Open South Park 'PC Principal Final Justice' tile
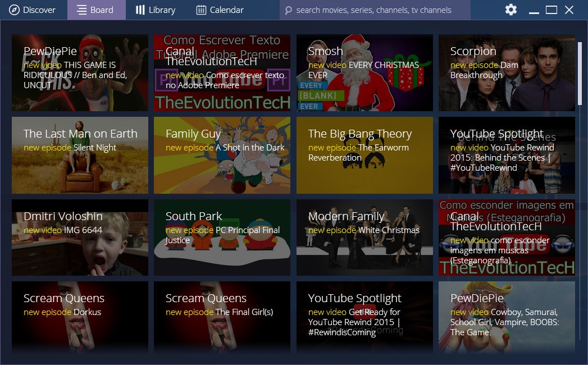The height and width of the screenshot is (365, 588). coord(222,238)
